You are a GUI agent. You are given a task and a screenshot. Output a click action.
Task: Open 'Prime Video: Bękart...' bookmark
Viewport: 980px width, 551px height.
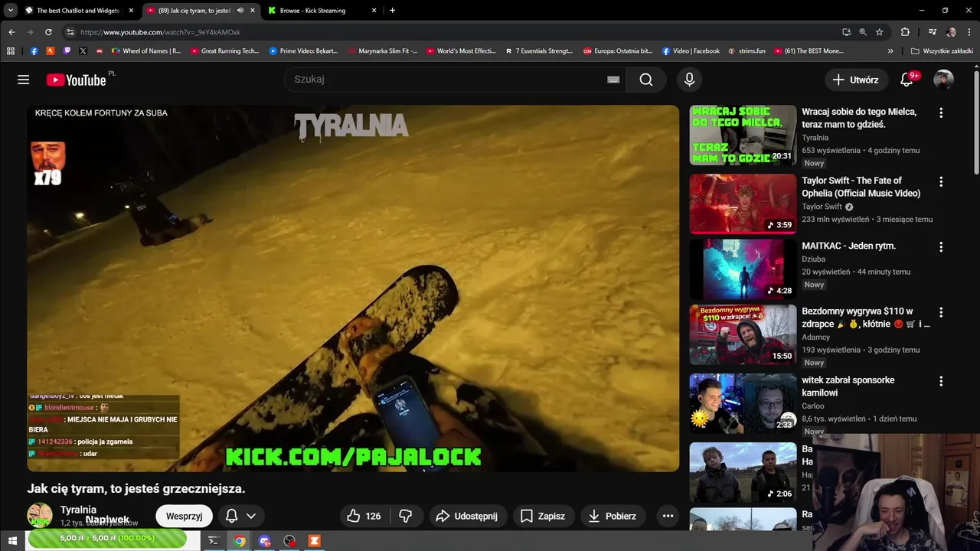pos(304,51)
